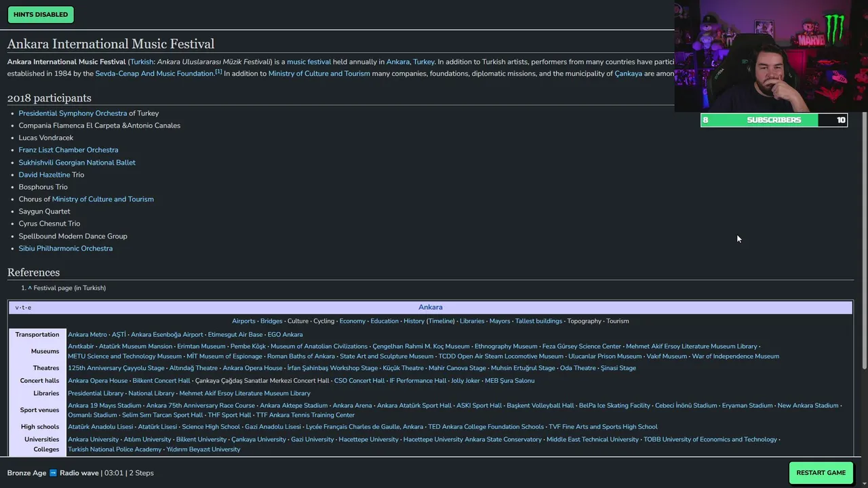Open the TTF Ankara Tennis Training Center link
868x488 pixels.
click(305, 415)
